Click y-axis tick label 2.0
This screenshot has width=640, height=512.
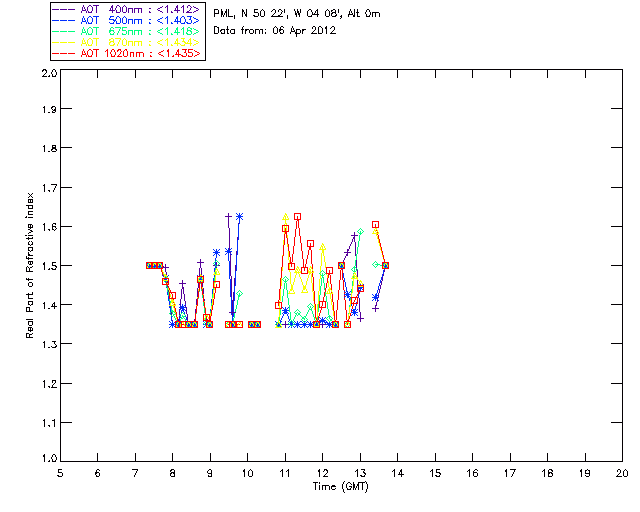click(49, 73)
